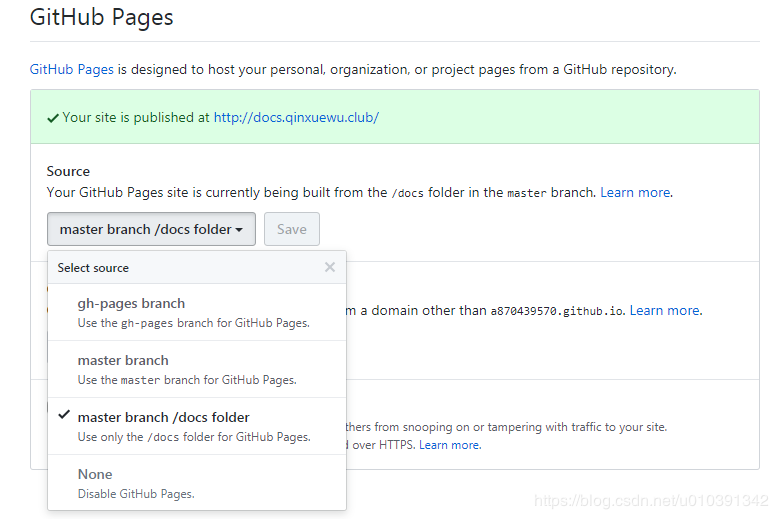Close the Select source popup
This screenshot has width=778, height=519.
[x=330, y=267]
